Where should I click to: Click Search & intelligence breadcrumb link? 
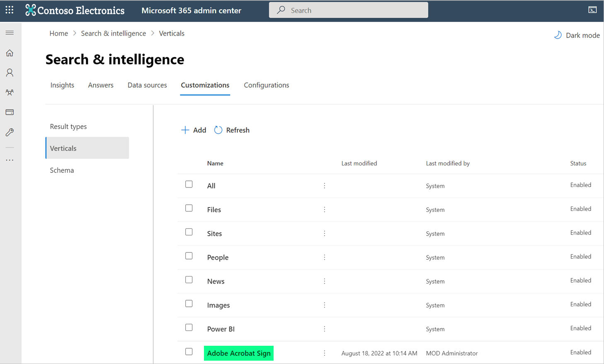click(x=114, y=33)
